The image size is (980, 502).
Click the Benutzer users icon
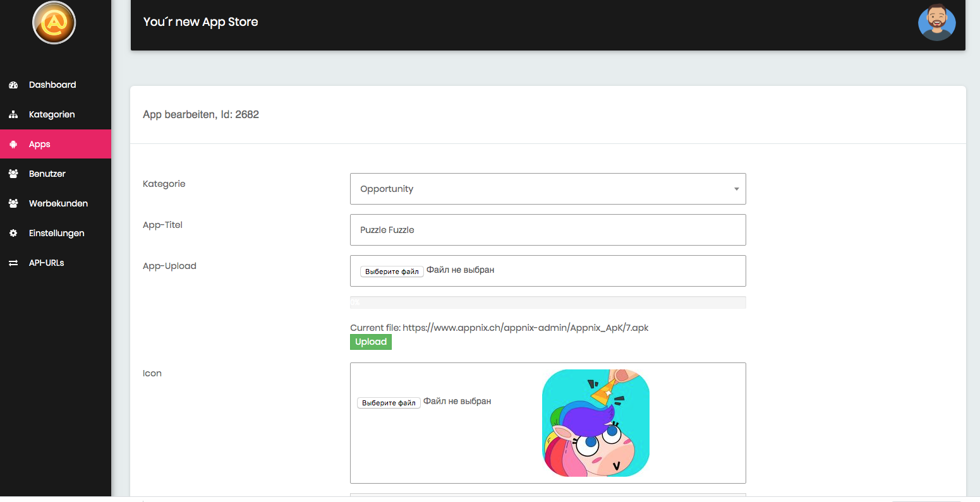[x=13, y=174]
